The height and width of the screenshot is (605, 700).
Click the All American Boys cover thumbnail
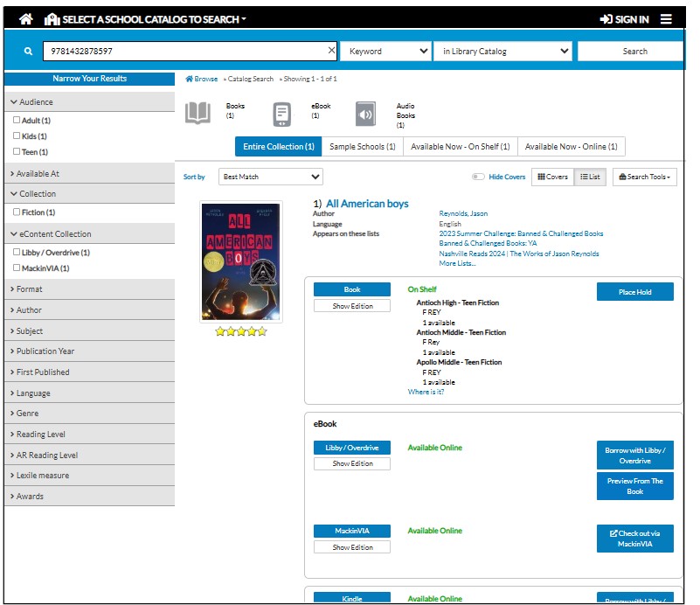pos(240,262)
